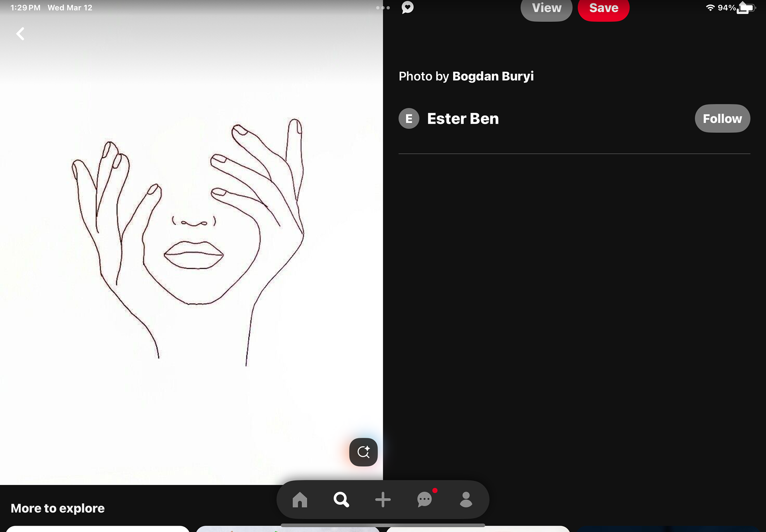Open the three-dot multitasking menu
This screenshot has height=532, width=766.
[x=383, y=8]
